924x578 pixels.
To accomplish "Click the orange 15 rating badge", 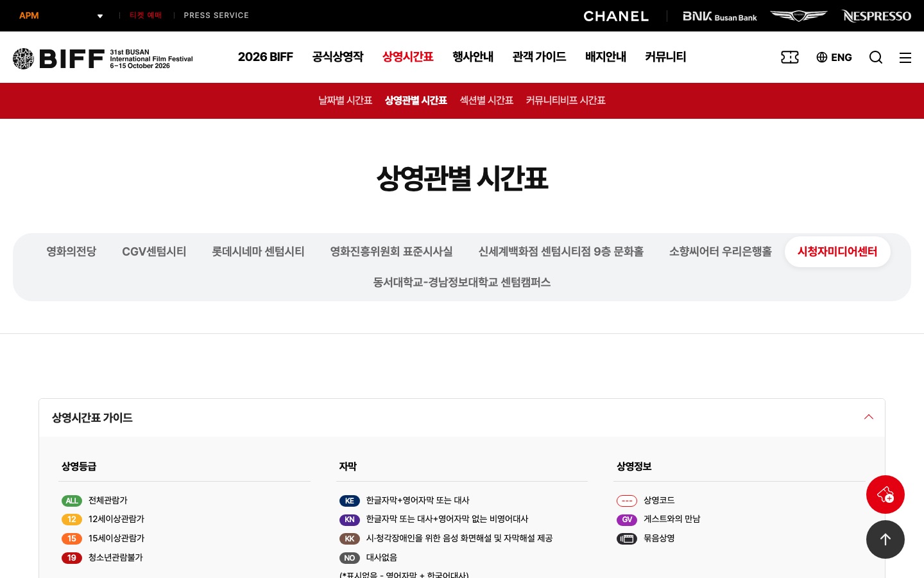I will pyautogui.click(x=72, y=539).
